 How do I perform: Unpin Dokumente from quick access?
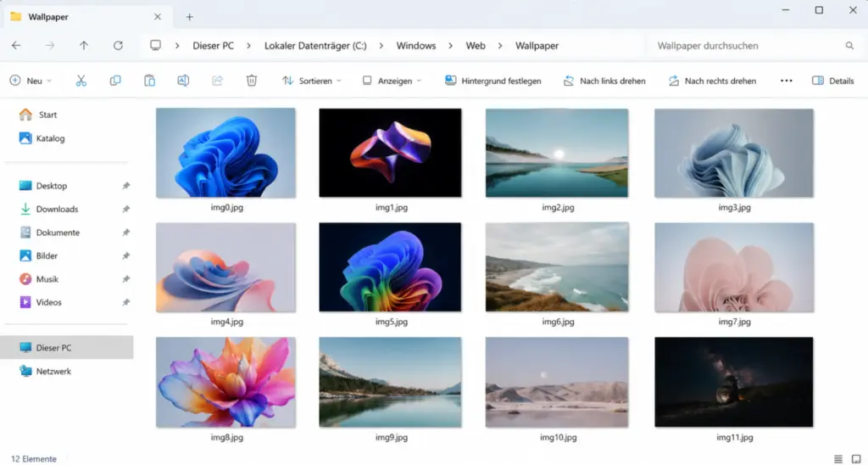(126, 232)
